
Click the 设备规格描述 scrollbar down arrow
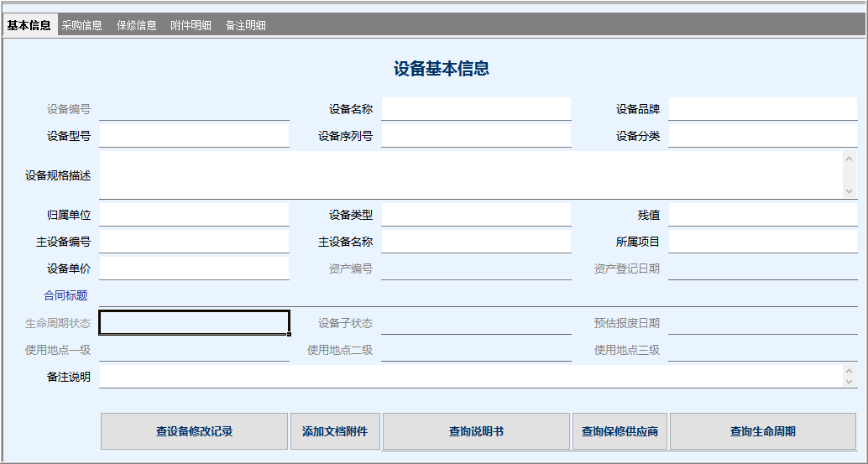tap(850, 190)
